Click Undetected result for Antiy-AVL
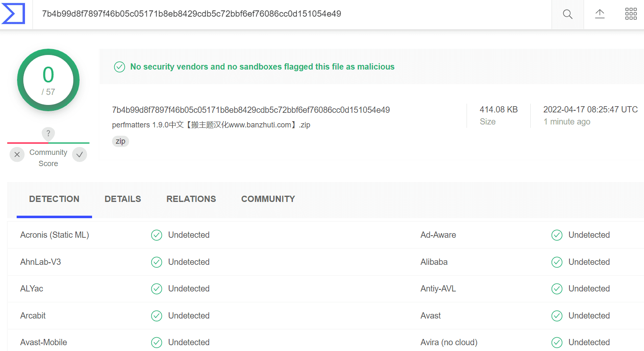Screen dimensions: 644x351 [x=589, y=289]
